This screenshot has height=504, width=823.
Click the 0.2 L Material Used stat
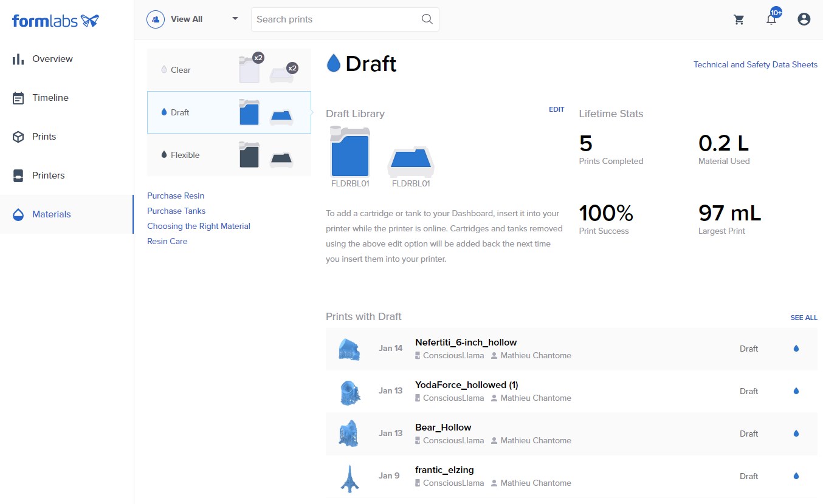tap(725, 149)
